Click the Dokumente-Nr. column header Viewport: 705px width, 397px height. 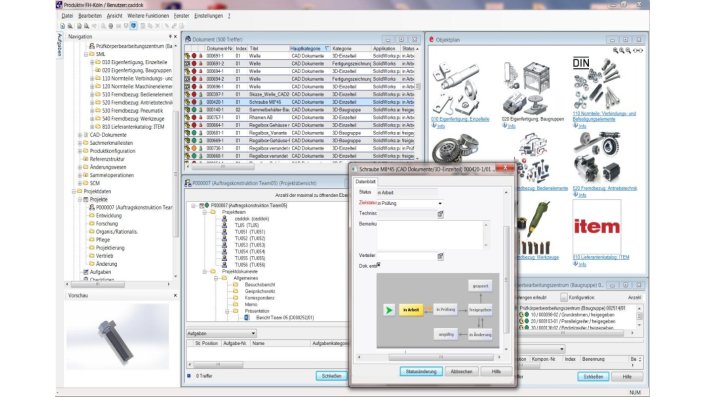tap(219, 48)
